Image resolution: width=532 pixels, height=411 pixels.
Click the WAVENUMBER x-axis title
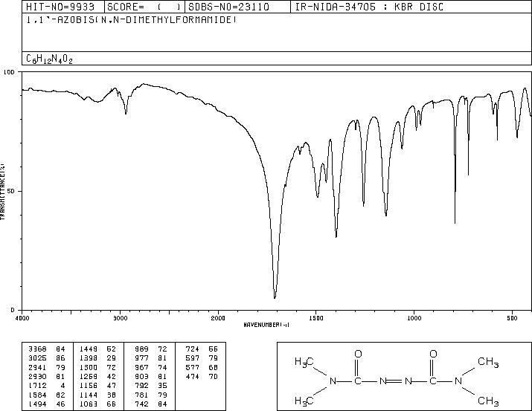point(266,325)
